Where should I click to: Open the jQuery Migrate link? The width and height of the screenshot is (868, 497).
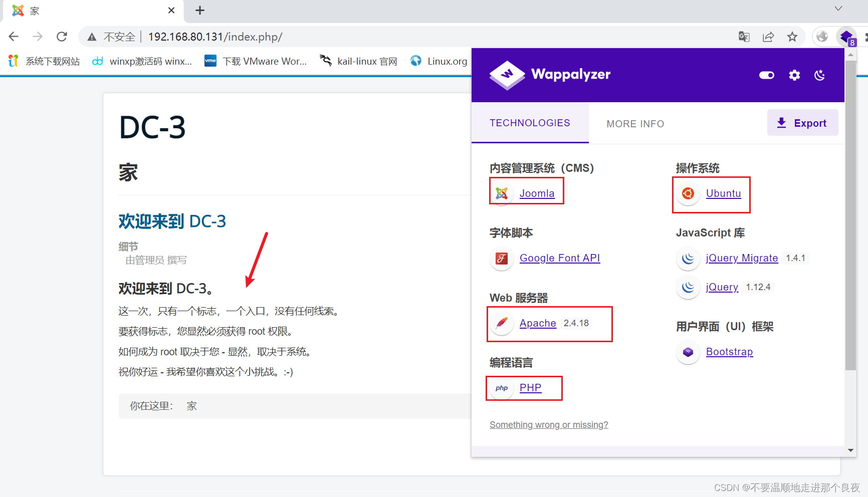pyautogui.click(x=742, y=258)
